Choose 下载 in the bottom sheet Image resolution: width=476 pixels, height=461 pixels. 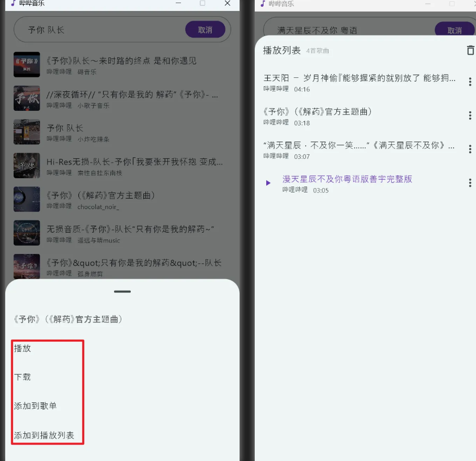tap(22, 377)
